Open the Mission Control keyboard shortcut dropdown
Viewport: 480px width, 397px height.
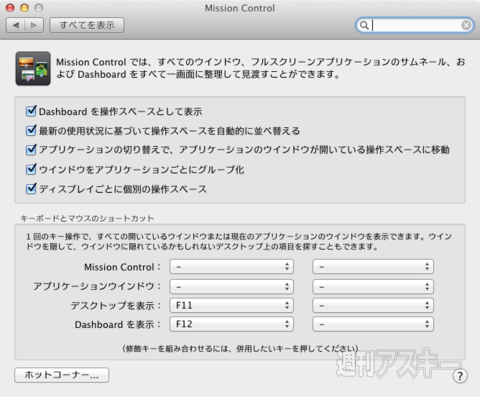232,267
